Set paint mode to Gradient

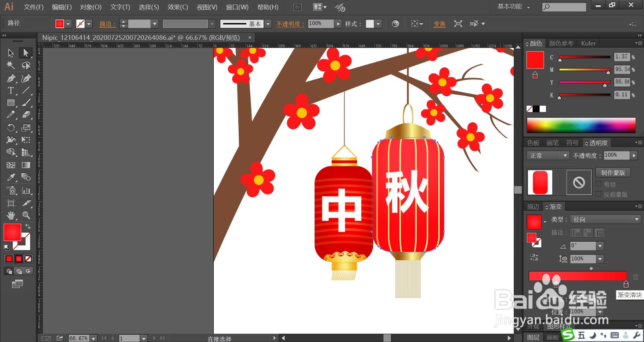19,259
